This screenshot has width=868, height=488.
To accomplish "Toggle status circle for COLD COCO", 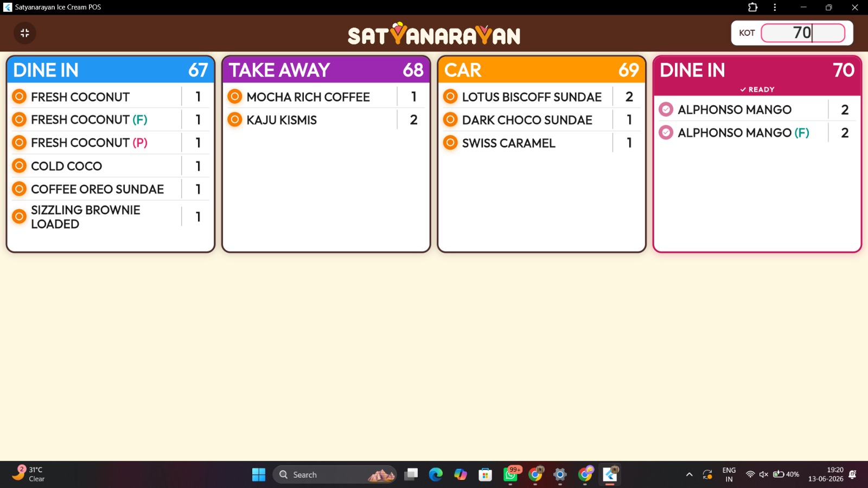I will 20,166.
